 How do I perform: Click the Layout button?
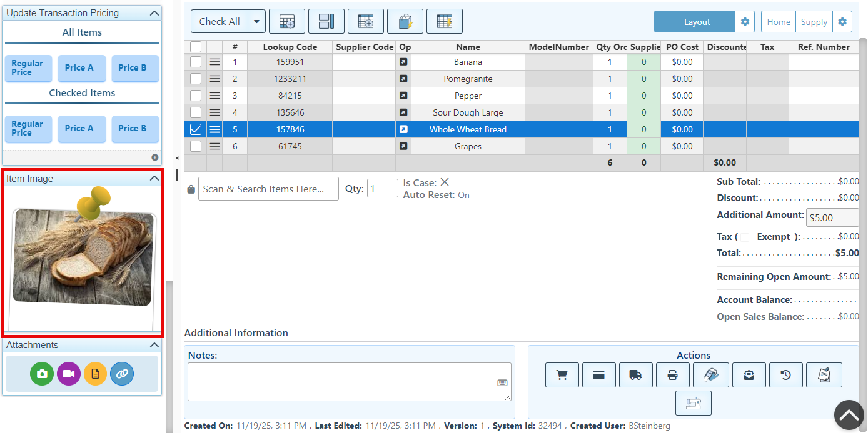coord(696,22)
